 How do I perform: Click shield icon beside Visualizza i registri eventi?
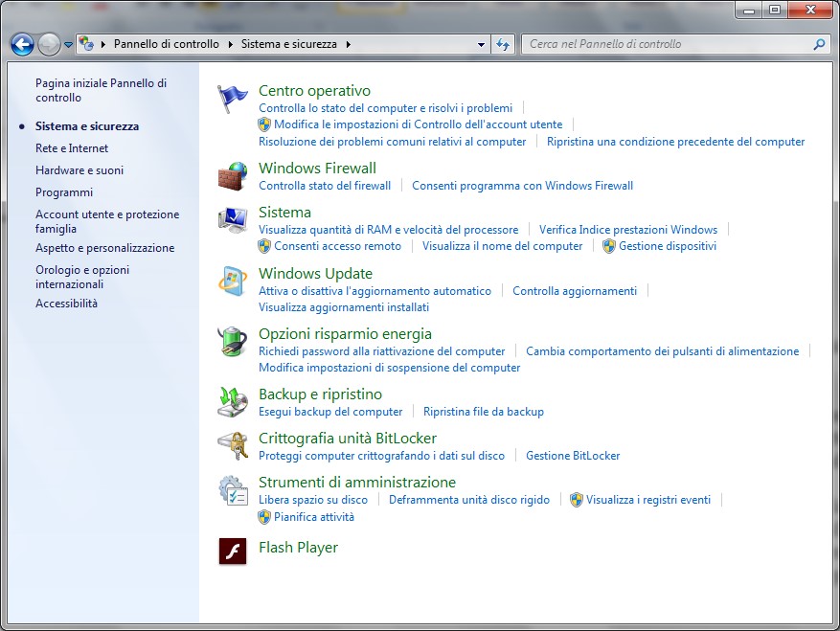tap(576, 500)
